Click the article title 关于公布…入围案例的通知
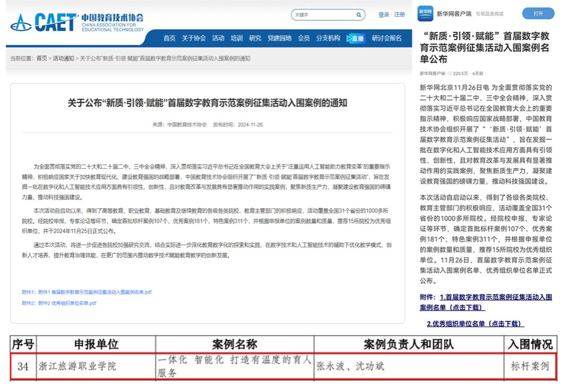567x392 pixels. (x=207, y=103)
